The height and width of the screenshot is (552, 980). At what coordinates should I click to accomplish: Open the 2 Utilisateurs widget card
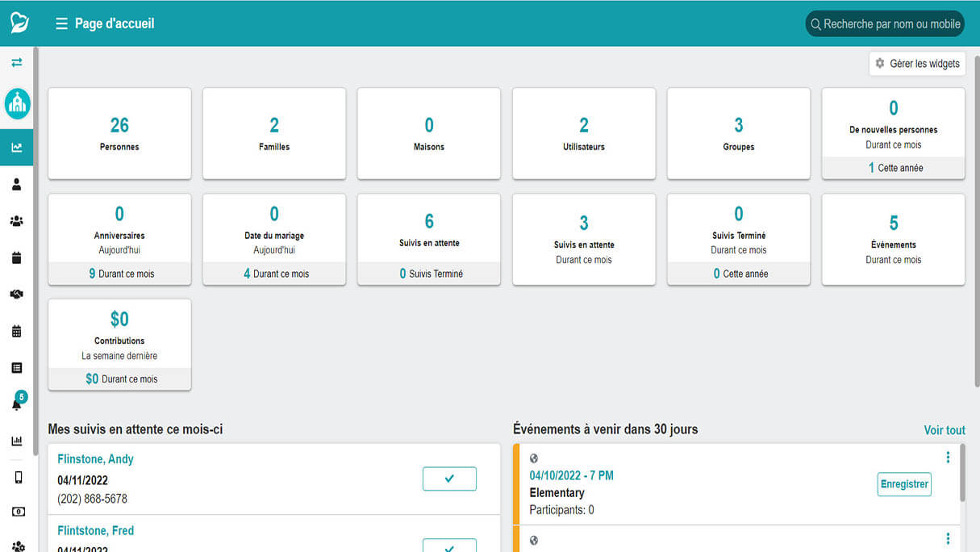click(584, 133)
